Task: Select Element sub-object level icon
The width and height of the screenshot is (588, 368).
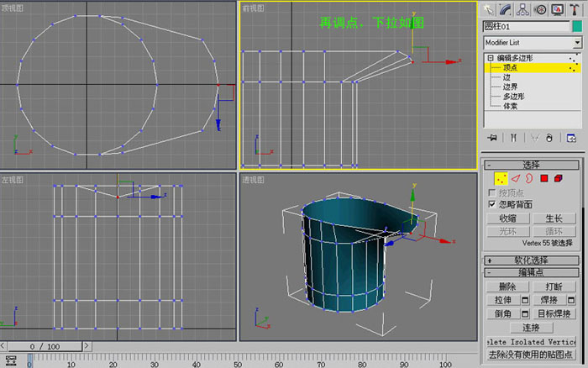Action: (x=559, y=179)
